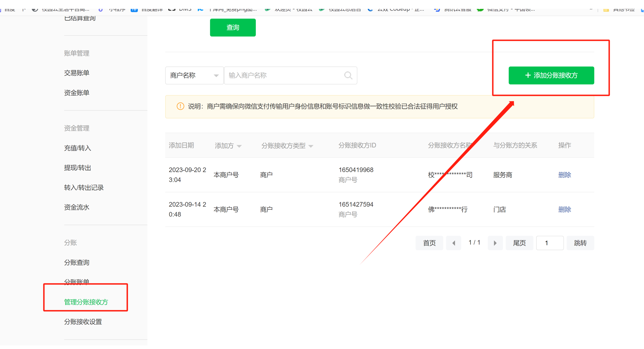This screenshot has height=349, width=644.
Task: Select 管理分账接收方 in the sidebar
Action: 86,302
